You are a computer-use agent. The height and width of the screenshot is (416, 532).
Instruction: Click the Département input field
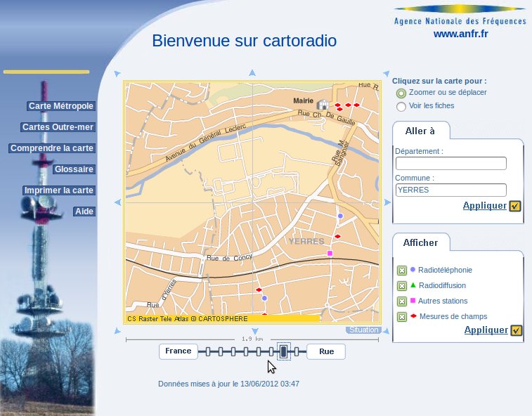450,164
